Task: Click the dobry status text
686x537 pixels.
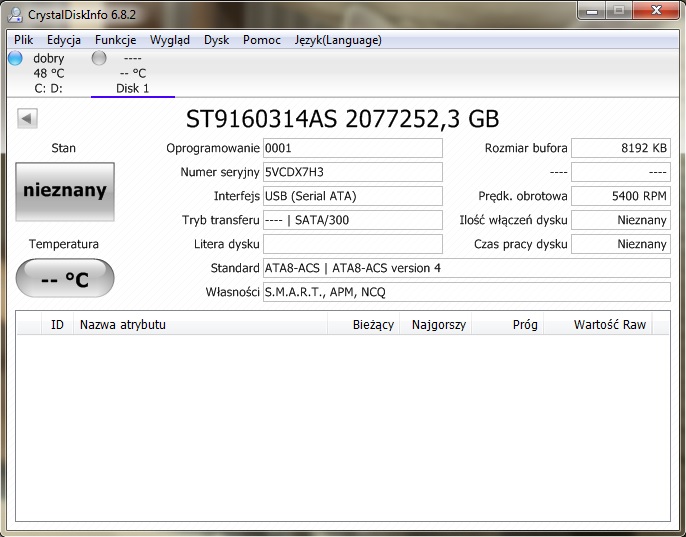Action: pos(49,58)
